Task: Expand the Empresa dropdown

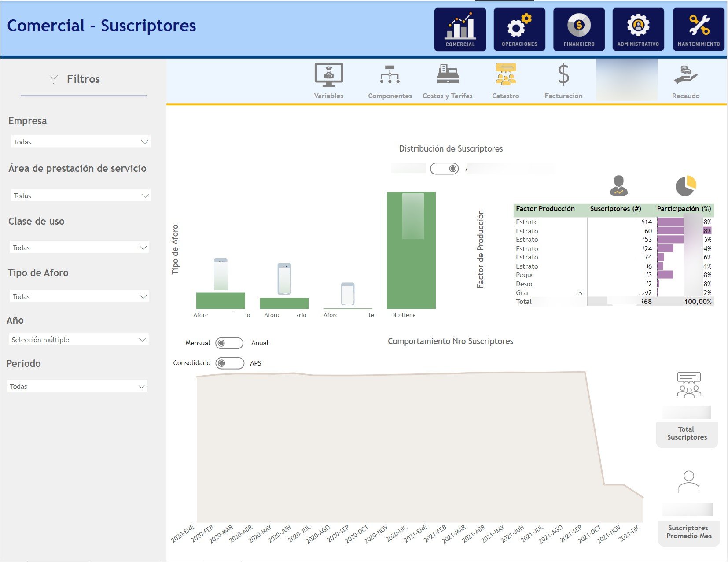Action: pos(81,142)
